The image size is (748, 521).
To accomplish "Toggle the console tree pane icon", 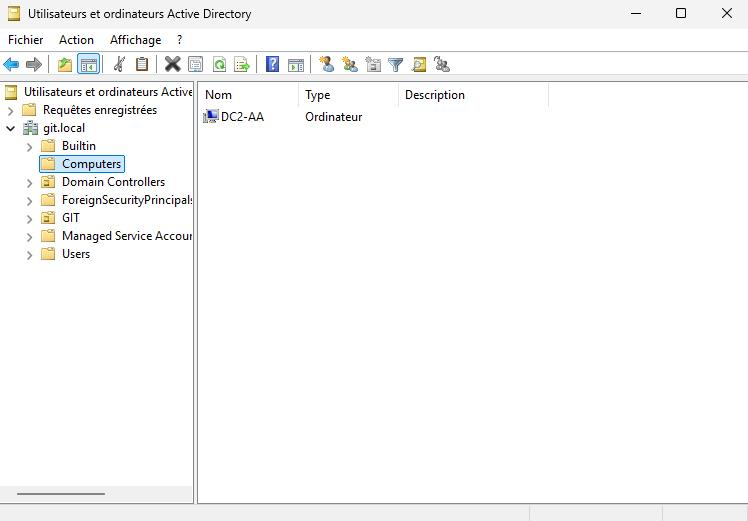I will coord(89,64).
